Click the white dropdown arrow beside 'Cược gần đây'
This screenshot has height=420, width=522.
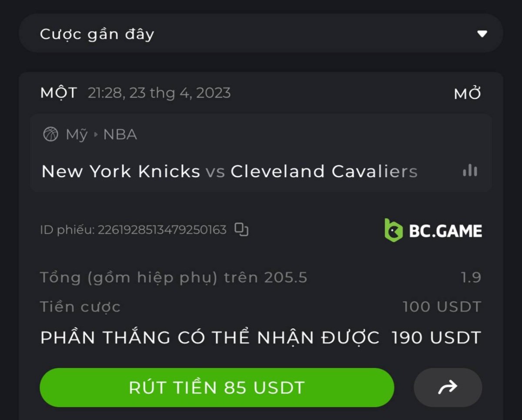pos(482,34)
